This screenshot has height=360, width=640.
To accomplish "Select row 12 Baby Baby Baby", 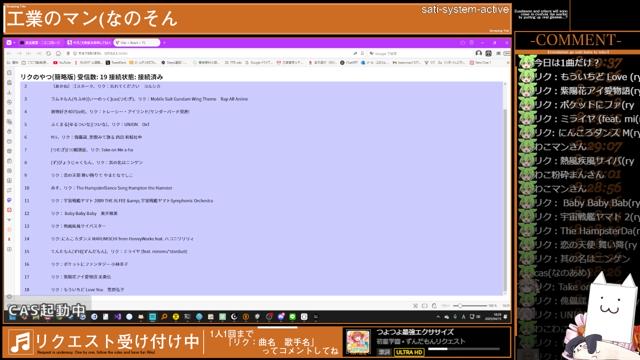I will 262,213.
